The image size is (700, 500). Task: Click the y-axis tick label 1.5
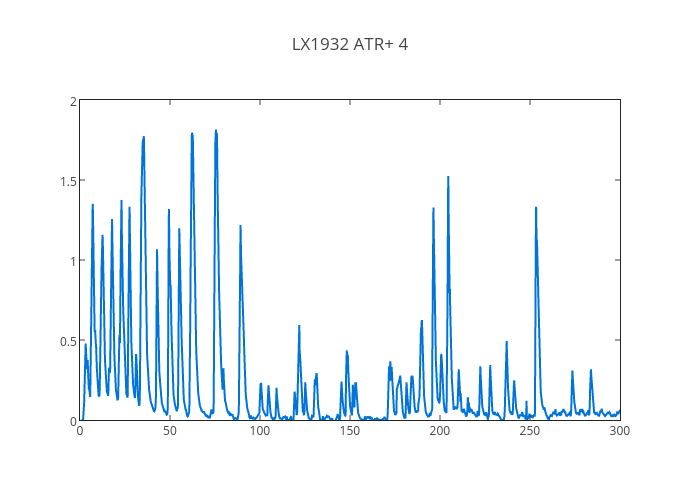[67, 181]
